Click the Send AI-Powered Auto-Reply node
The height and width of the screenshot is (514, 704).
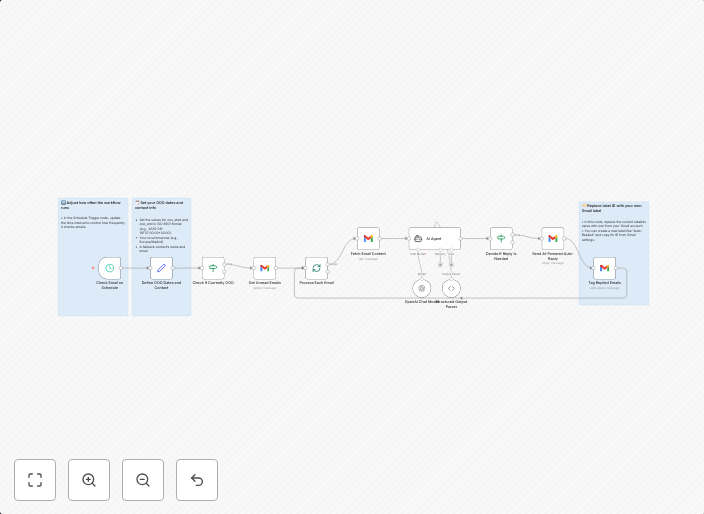552,238
